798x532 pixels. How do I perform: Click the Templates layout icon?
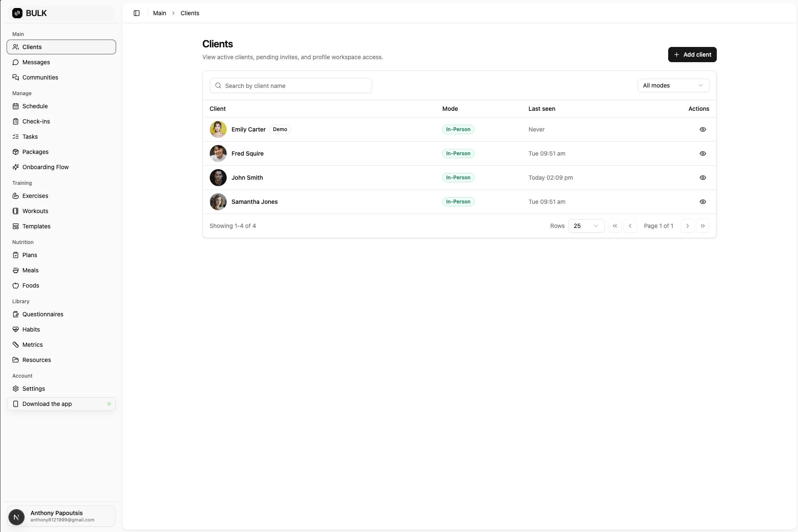click(16, 226)
